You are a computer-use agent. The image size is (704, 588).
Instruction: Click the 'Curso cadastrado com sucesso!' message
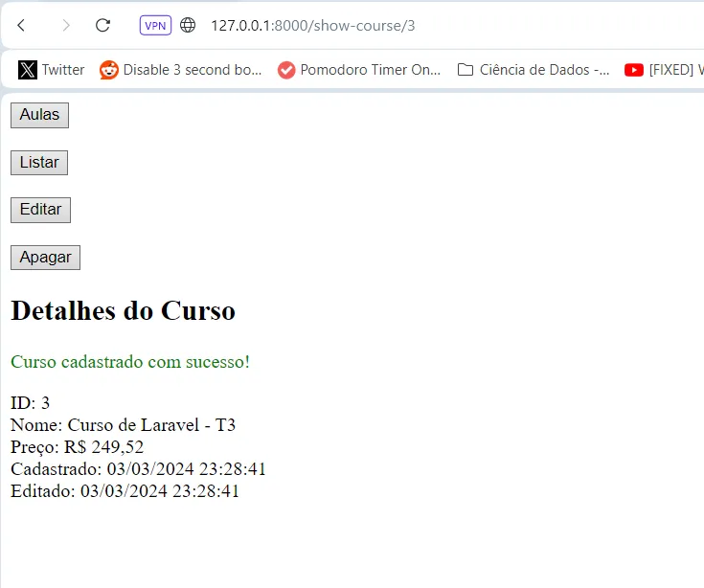pyautogui.click(x=130, y=362)
